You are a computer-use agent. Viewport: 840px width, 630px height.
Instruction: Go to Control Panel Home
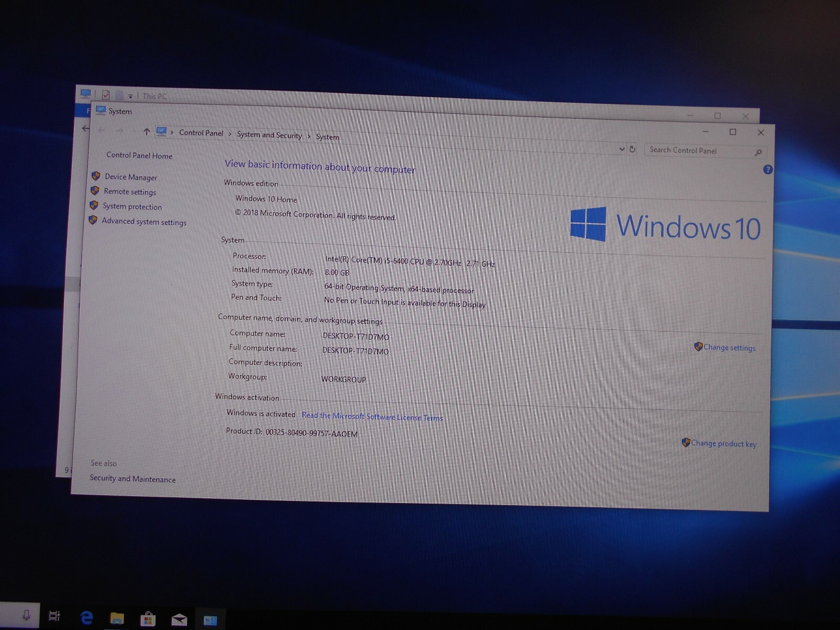[139, 155]
